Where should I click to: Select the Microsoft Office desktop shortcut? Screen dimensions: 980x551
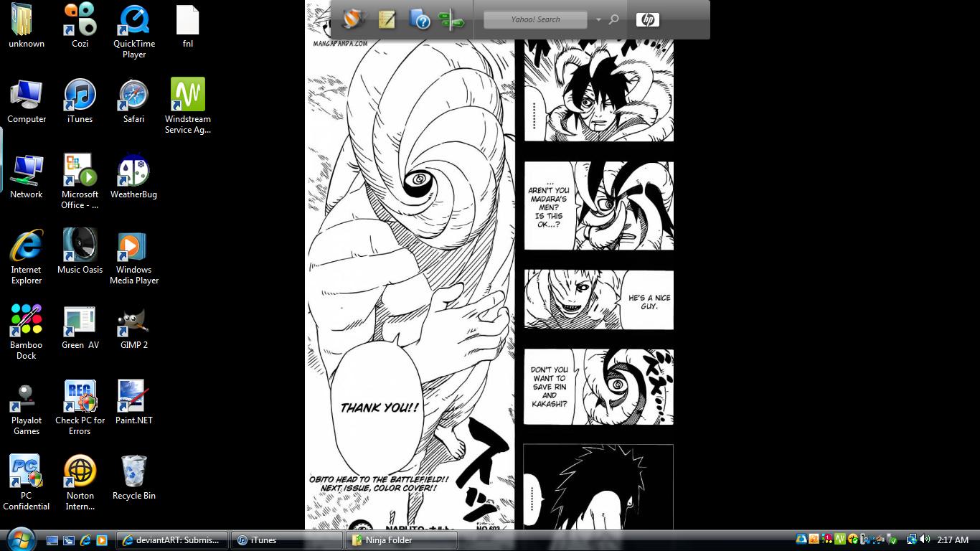80,182
